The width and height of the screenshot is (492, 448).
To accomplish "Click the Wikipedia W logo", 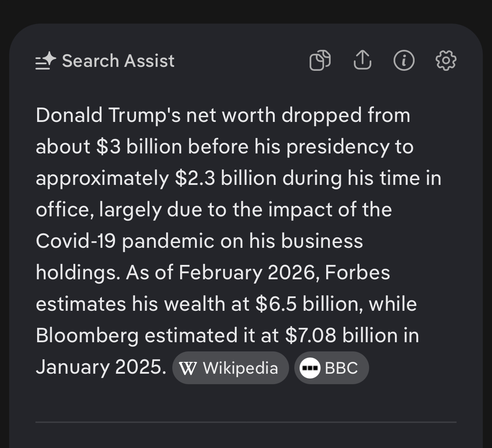I will click(x=188, y=368).
